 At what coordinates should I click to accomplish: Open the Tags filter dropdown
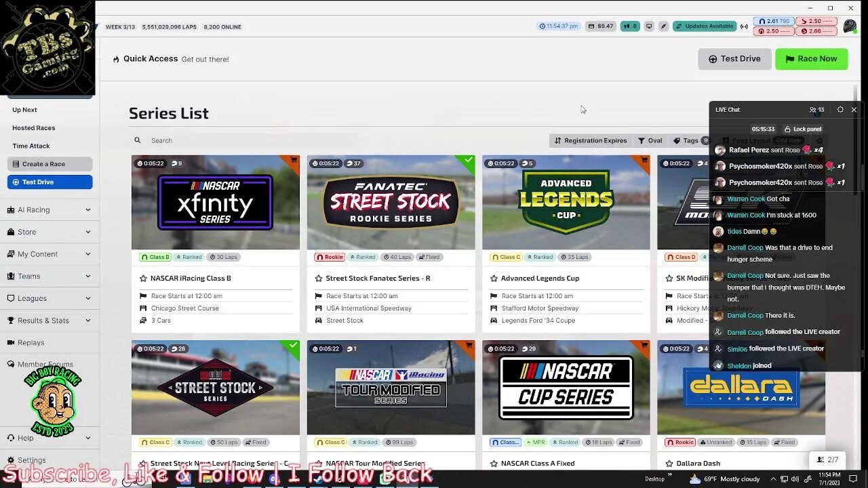(x=690, y=140)
